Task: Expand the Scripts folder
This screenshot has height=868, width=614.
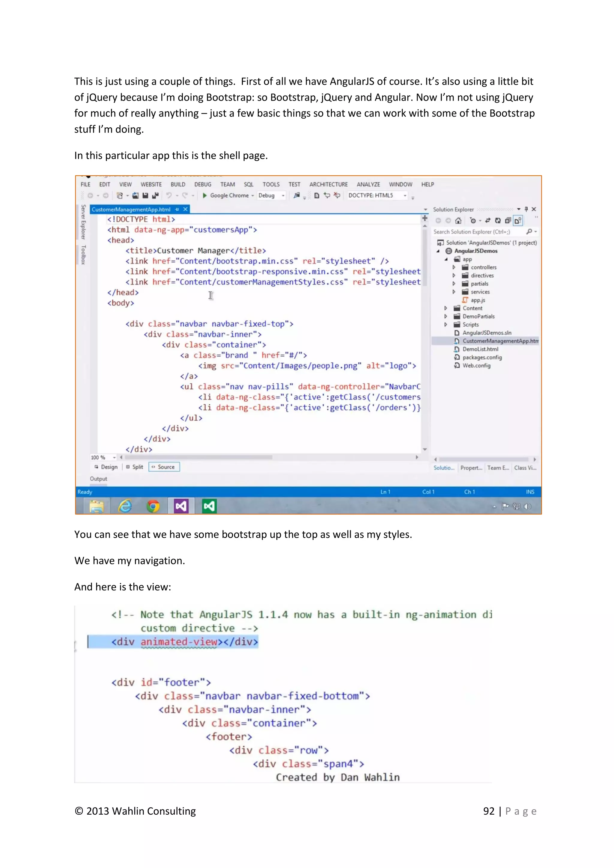Action: 446,324
